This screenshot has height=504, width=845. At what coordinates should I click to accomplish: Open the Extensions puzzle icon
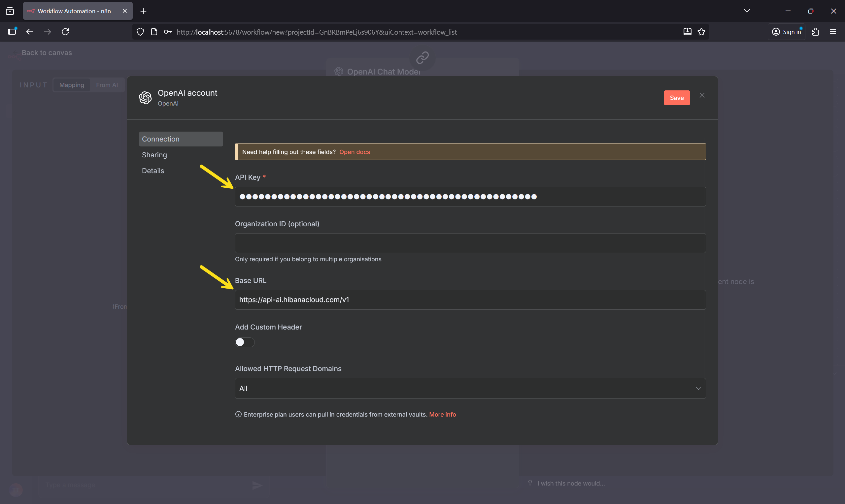point(815,32)
